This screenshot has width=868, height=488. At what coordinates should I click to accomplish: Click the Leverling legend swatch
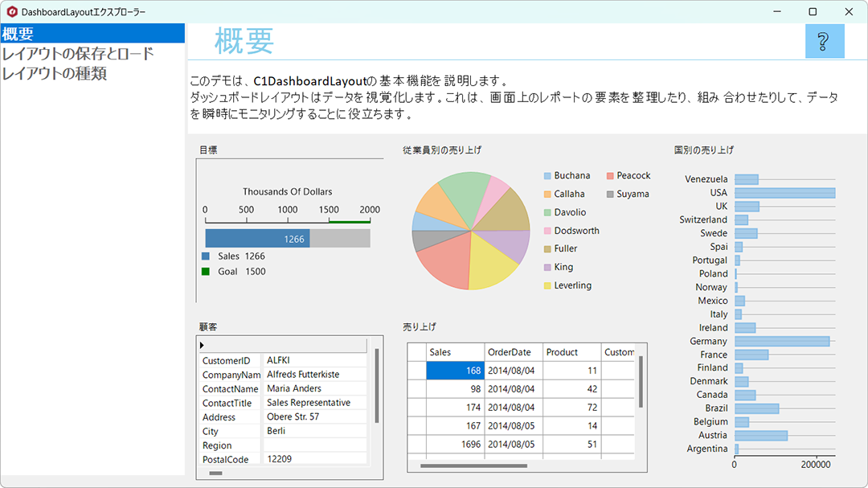click(547, 286)
